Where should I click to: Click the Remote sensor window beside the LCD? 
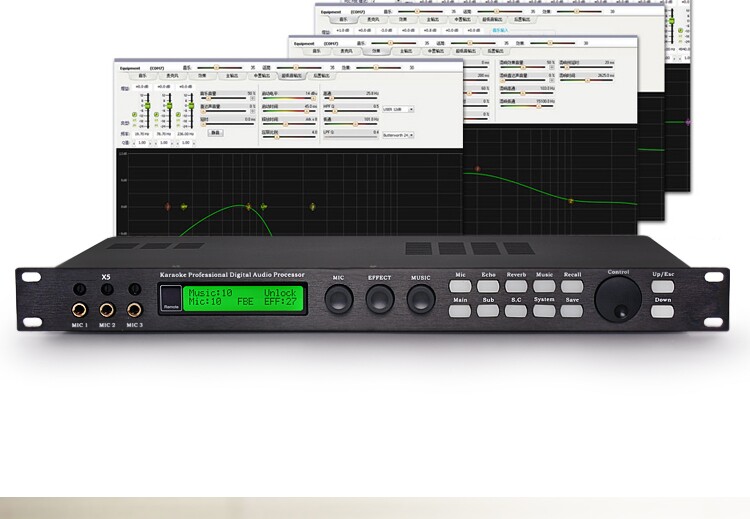[170, 298]
